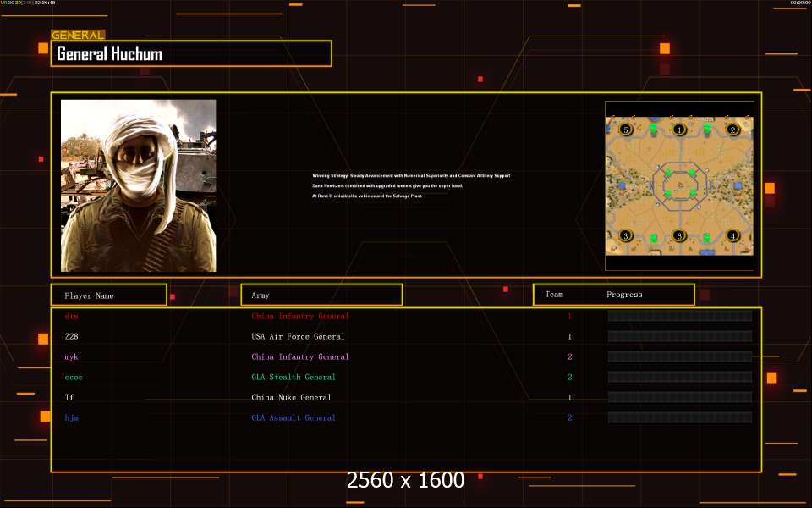Click player name ococ
The width and height of the screenshot is (812, 508).
(74, 378)
